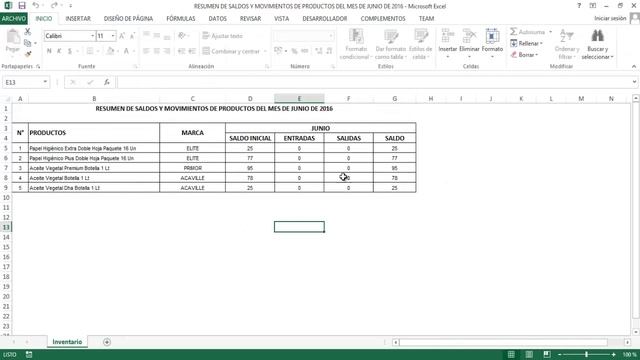Collapse the ribbon with the chevron

point(633,67)
